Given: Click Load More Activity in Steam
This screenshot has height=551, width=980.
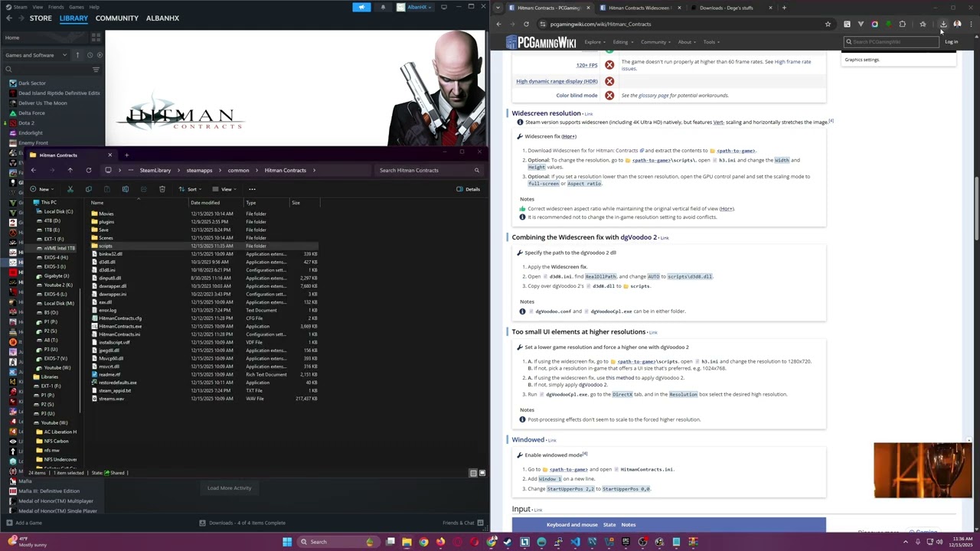Looking at the screenshot, I should [229, 488].
